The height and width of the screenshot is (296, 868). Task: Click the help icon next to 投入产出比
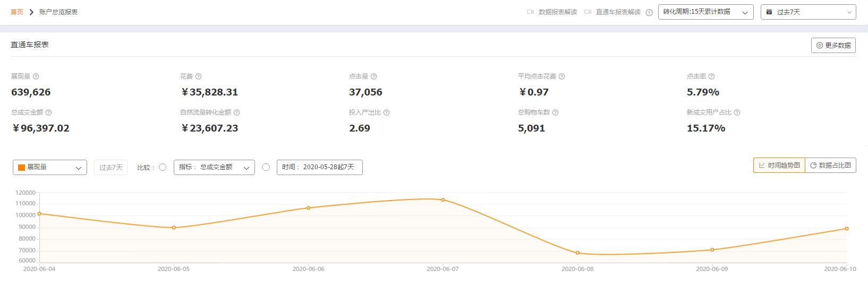pyautogui.click(x=386, y=112)
